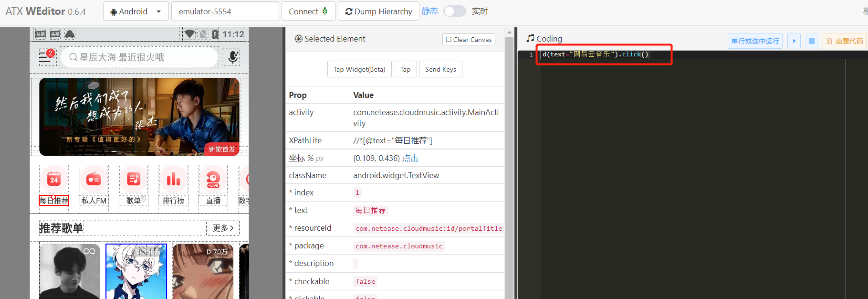The height and width of the screenshot is (299, 868).
Task: Click the Send Keys button
Action: 440,69
